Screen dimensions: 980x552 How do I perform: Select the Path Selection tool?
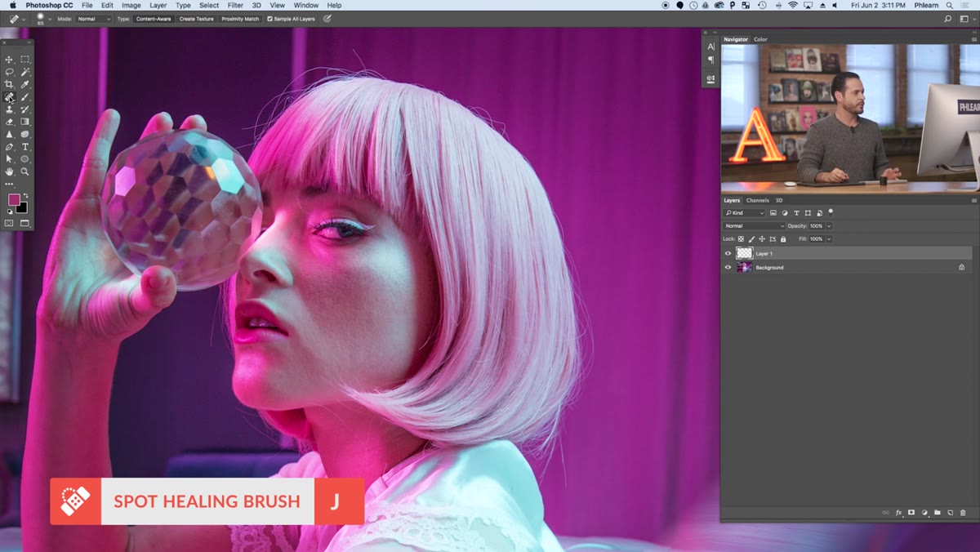point(9,159)
